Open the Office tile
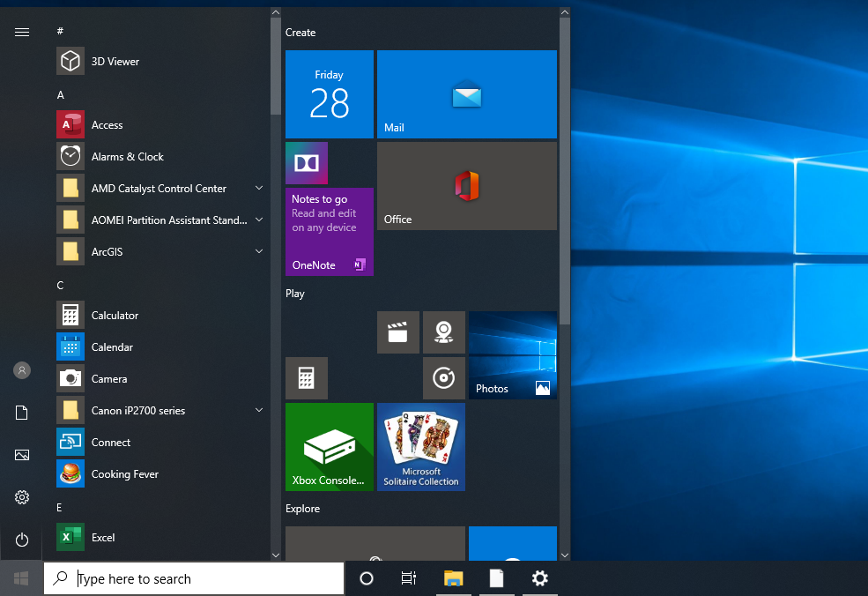 (x=466, y=185)
